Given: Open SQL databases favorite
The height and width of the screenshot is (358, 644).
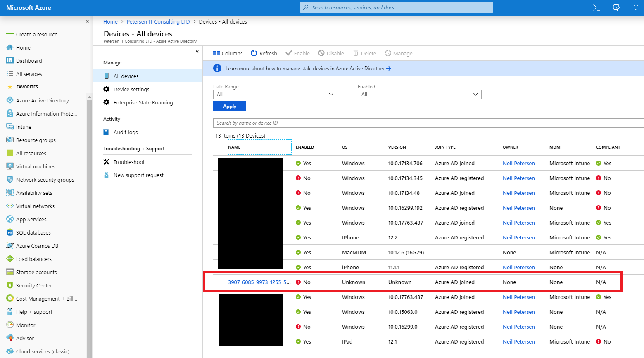Looking at the screenshot, I should tap(33, 232).
